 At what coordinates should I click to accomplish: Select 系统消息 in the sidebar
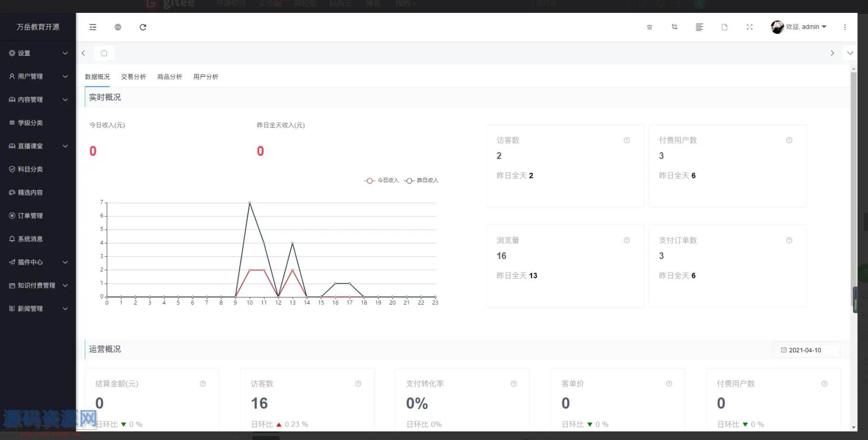(31, 239)
